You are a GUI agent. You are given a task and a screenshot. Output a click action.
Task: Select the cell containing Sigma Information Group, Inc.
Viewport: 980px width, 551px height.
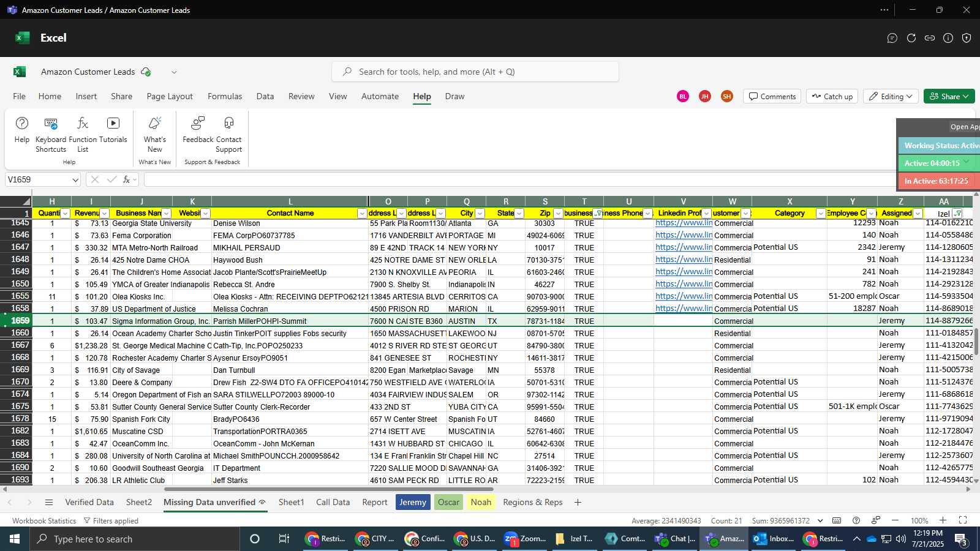click(161, 321)
